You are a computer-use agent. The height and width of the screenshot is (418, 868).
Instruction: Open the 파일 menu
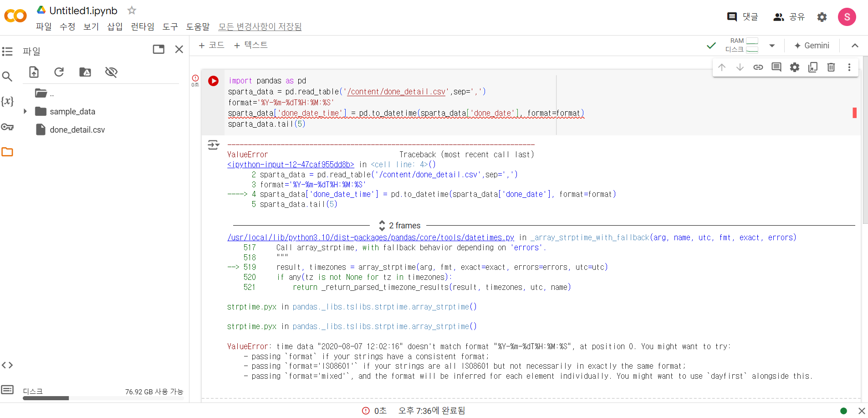tap(44, 26)
